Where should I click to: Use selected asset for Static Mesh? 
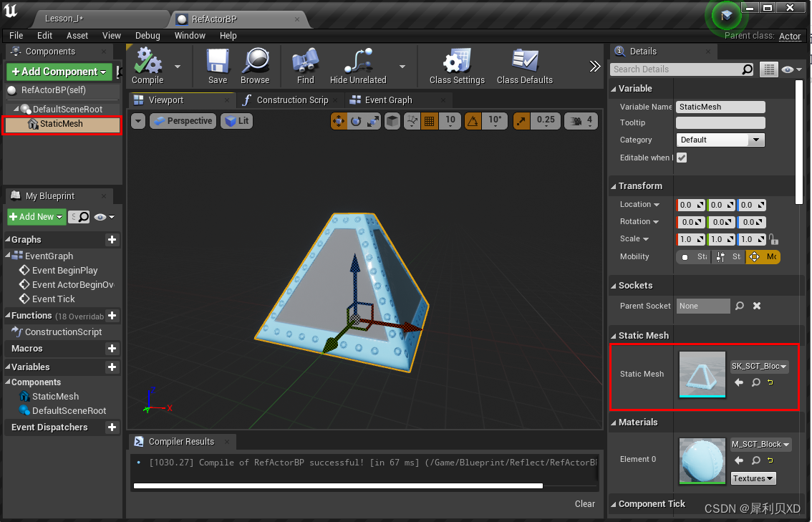coord(739,382)
